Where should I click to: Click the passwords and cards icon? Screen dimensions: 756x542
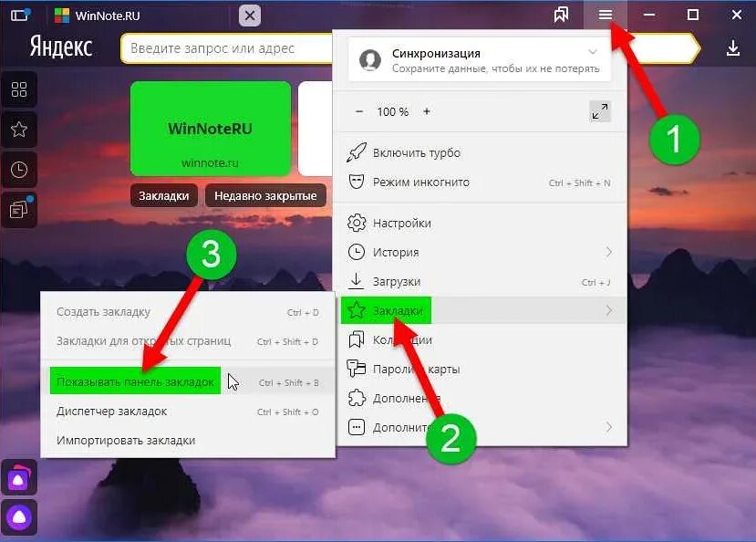tap(357, 369)
